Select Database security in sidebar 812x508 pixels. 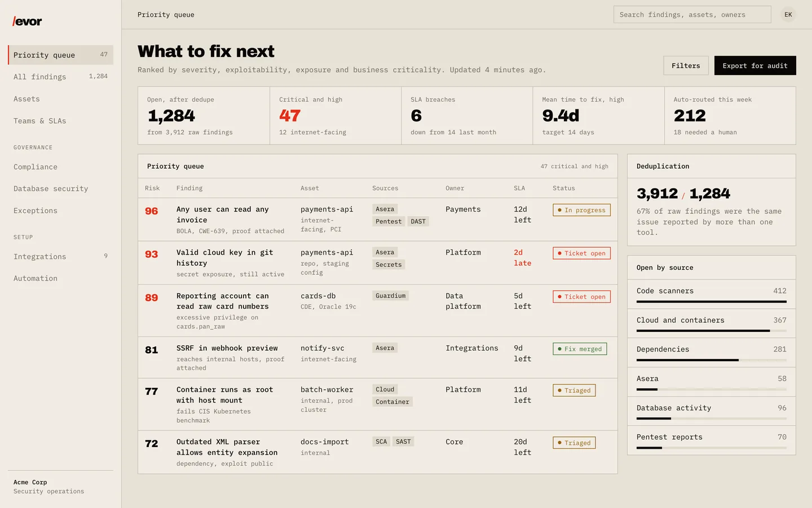click(x=60, y=189)
